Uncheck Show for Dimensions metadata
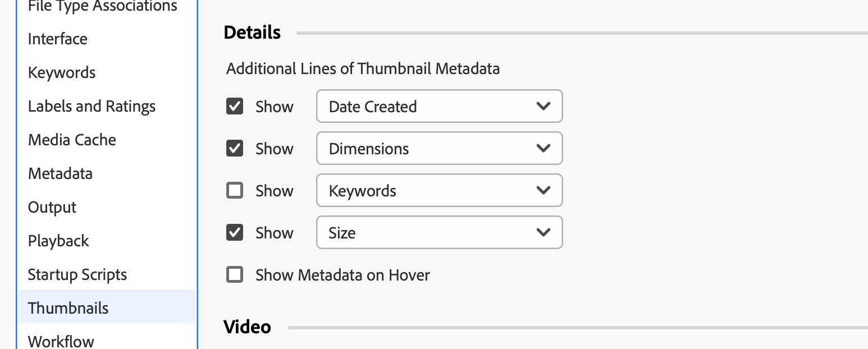 click(234, 148)
